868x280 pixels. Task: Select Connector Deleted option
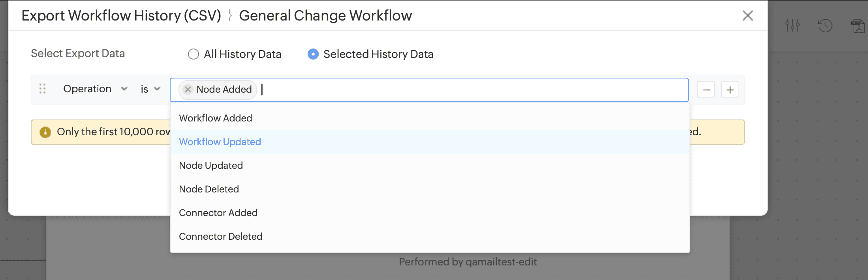point(220,237)
